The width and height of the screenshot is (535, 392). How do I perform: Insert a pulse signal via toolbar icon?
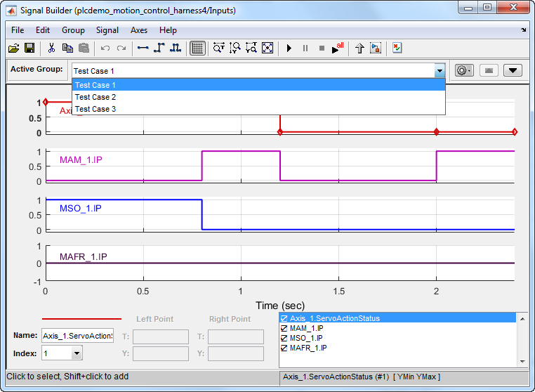click(x=176, y=48)
